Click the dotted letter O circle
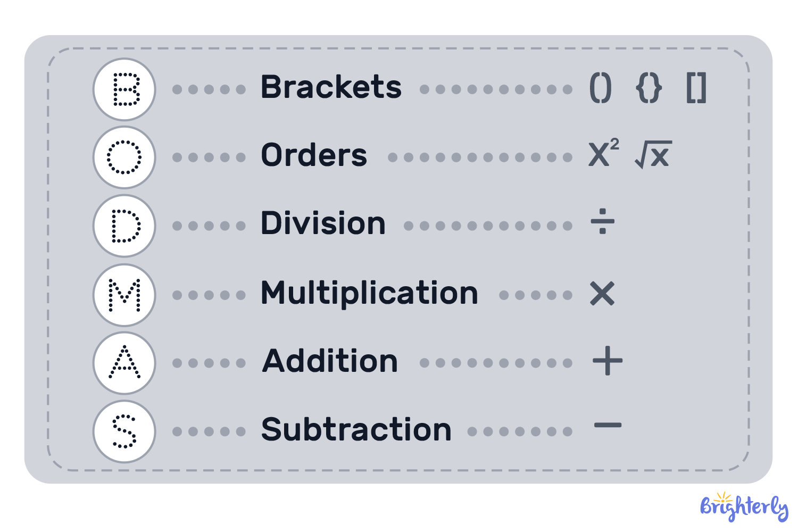The image size is (798, 532). click(x=124, y=157)
